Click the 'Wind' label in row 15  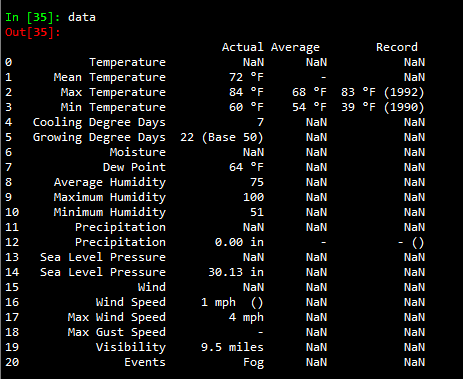pyautogui.click(x=152, y=287)
